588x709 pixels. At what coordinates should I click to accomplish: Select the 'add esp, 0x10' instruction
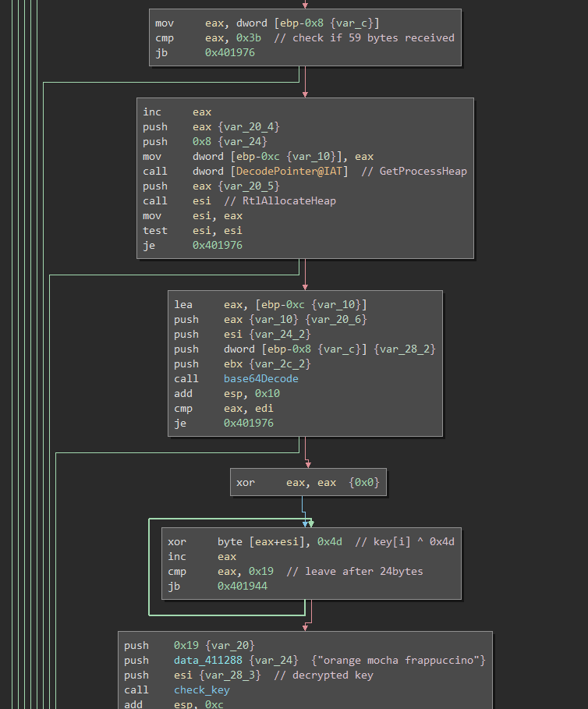pos(227,394)
